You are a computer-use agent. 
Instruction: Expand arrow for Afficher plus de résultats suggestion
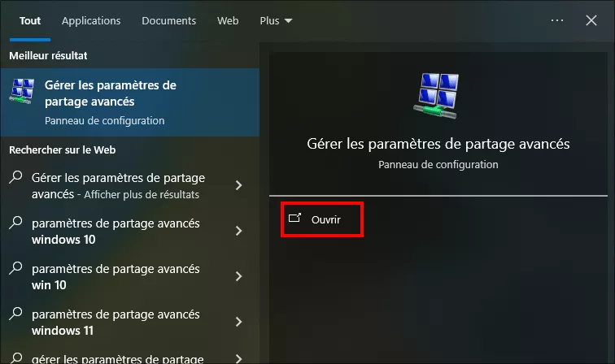[x=238, y=185]
